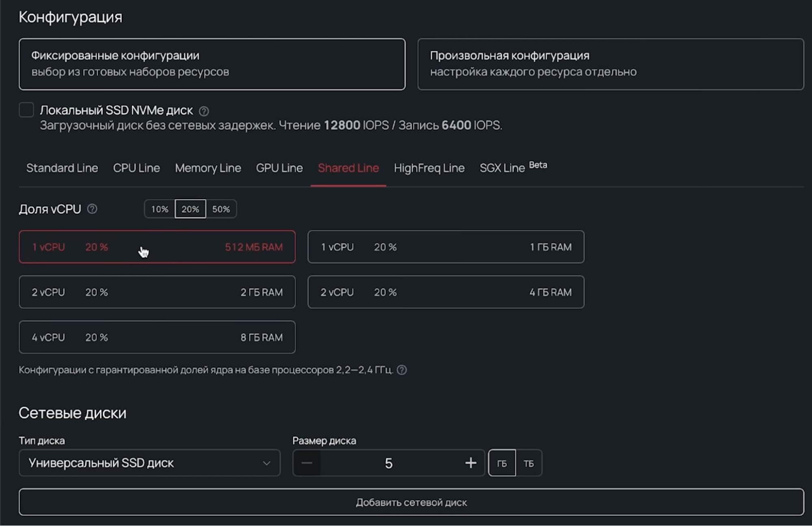The image size is (812, 526).
Task: Click help icon next to Локальный SSD NVMe диск
Action: (204, 111)
